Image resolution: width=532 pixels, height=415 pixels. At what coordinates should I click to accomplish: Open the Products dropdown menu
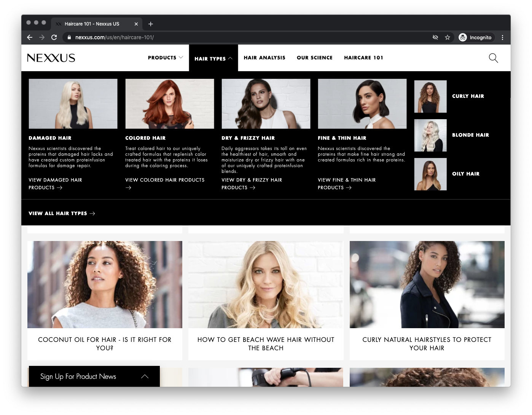(x=164, y=57)
